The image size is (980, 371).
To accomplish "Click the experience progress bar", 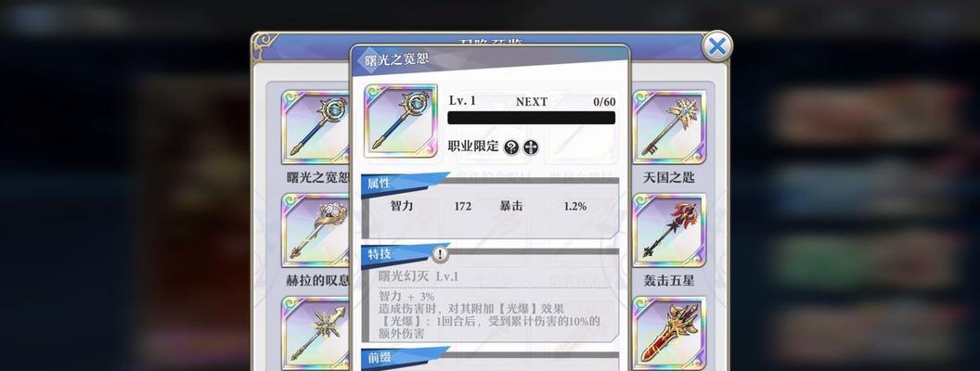I will (x=531, y=118).
